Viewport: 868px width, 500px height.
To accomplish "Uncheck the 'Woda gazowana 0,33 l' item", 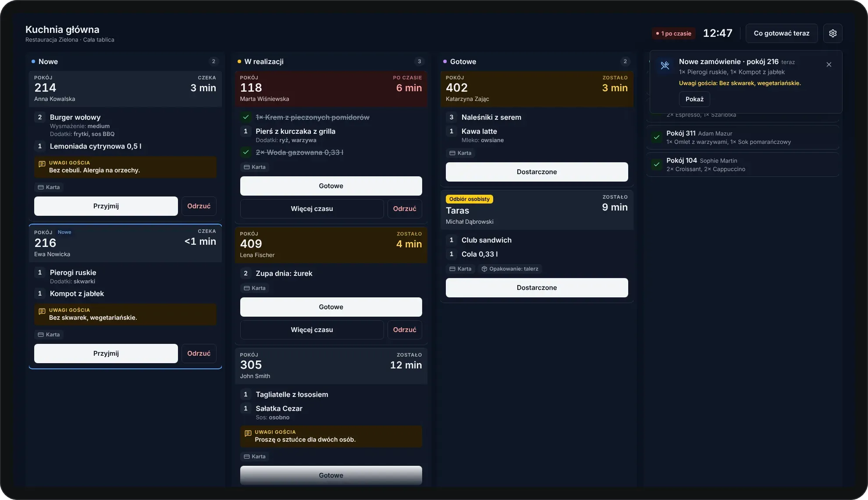I will [x=245, y=152].
